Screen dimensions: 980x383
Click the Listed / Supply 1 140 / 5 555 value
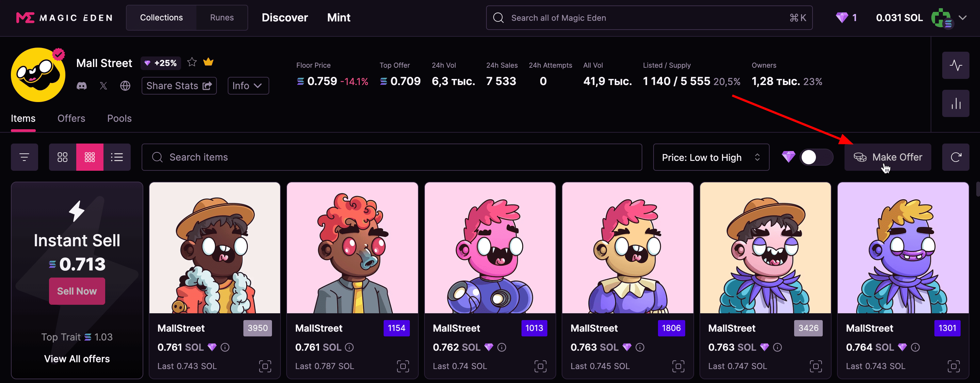pos(676,81)
